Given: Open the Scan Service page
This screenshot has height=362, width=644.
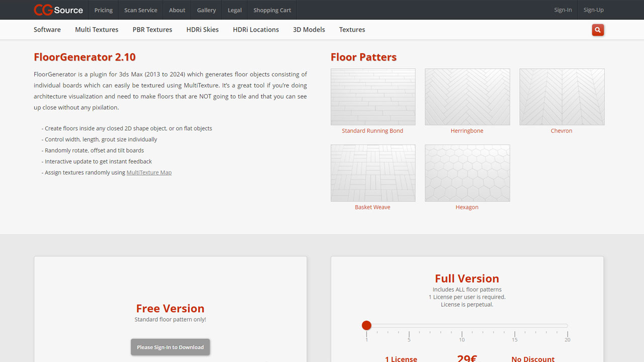Looking at the screenshot, I should pos(140,10).
